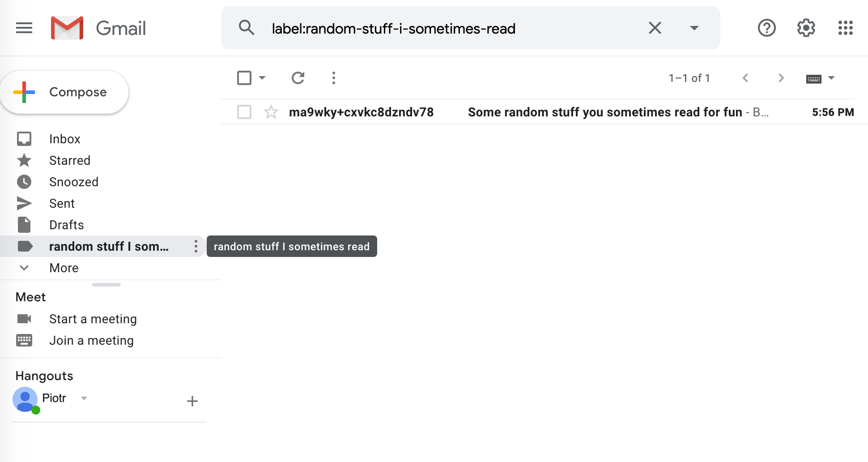Image resolution: width=868 pixels, height=462 pixels.
Task: Open the input tools dropdown arrow
Action: pos(831,78)
